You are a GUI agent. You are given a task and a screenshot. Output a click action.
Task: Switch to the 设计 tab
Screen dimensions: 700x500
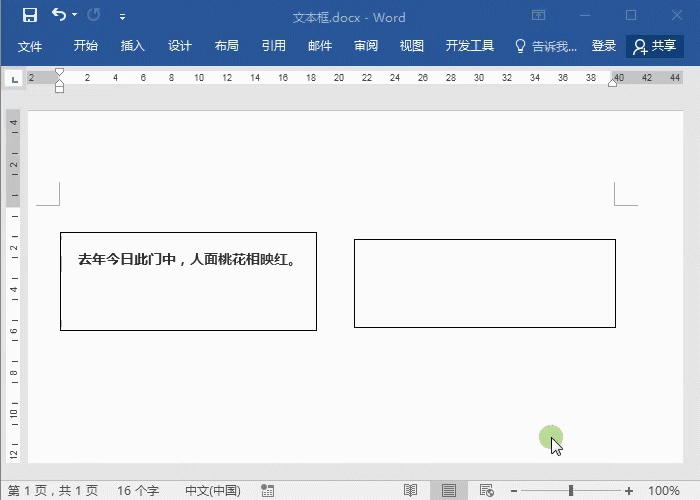[179, 46]
